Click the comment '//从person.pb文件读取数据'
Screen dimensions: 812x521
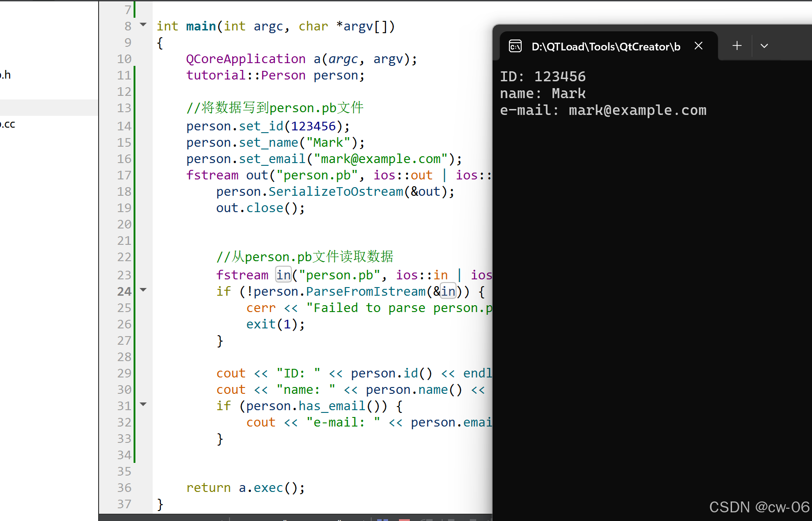(305, 257)
